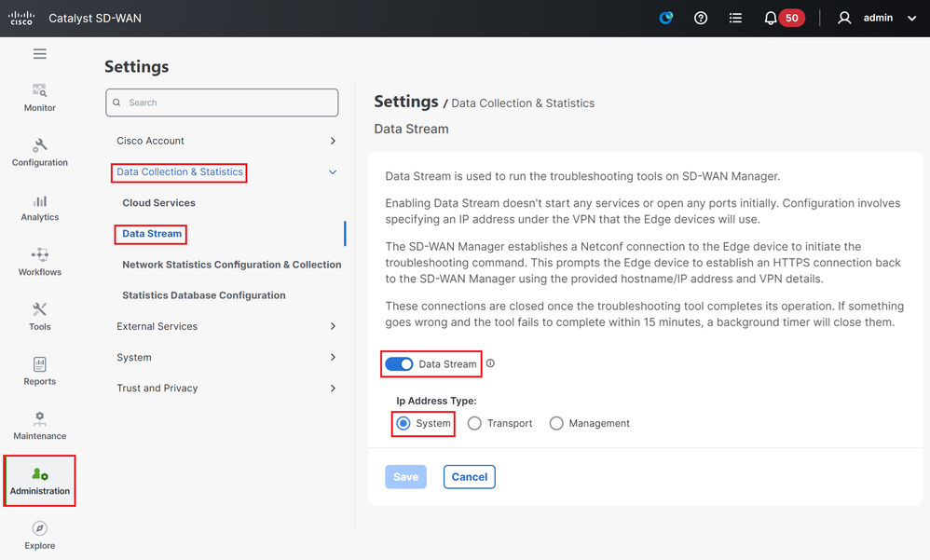Toggle the Data Stream switch

click(399, 363)
